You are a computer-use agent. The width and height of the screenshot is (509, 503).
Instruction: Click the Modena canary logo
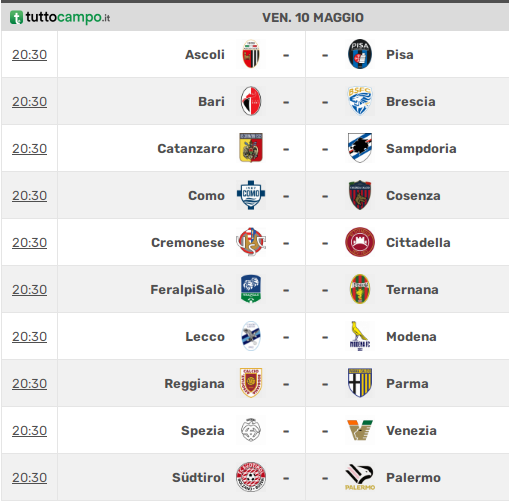pos(360,336)
